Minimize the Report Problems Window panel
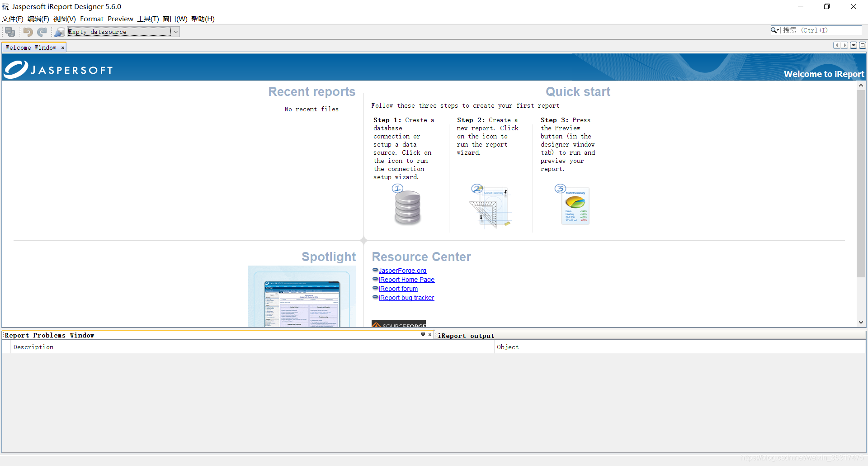The image size is (868, 466). (x=423, y=334)
